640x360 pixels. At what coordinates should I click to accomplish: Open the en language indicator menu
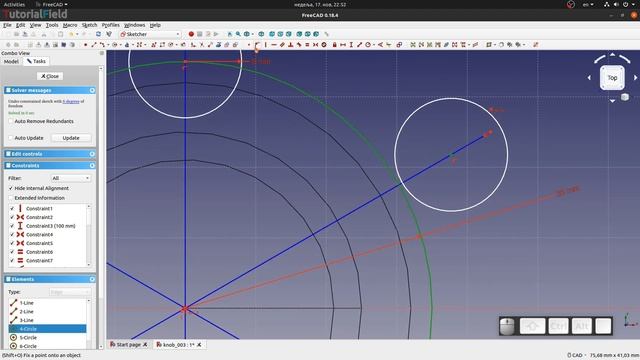(588, 4)
